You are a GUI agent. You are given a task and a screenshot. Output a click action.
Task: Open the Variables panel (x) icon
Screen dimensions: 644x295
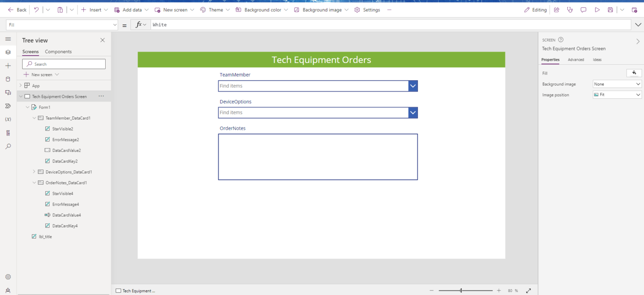point(8,119)
